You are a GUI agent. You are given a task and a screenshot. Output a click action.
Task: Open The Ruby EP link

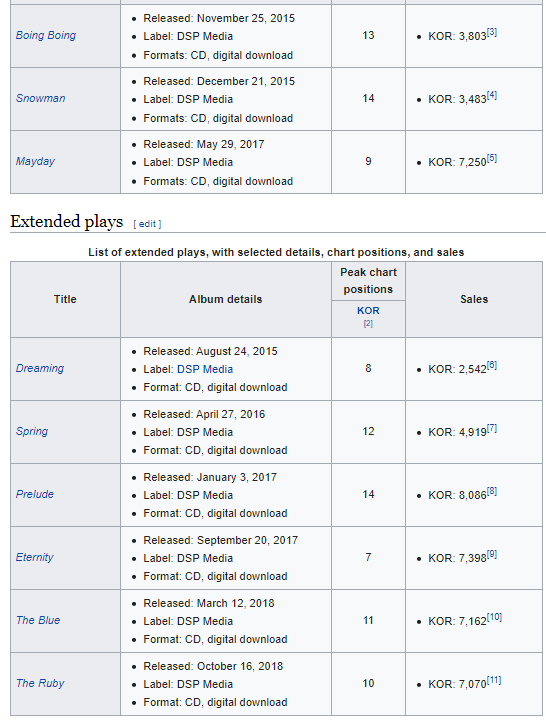coord(40,683)
